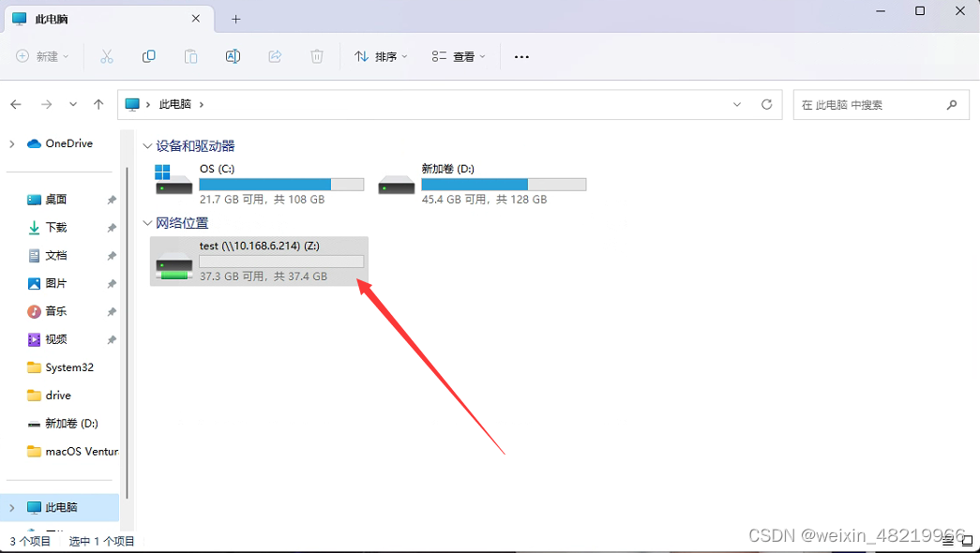Open the 查看 (View) dropdown
The height and width of the screenshot is (553, 980).
click(x=459, y=57)
